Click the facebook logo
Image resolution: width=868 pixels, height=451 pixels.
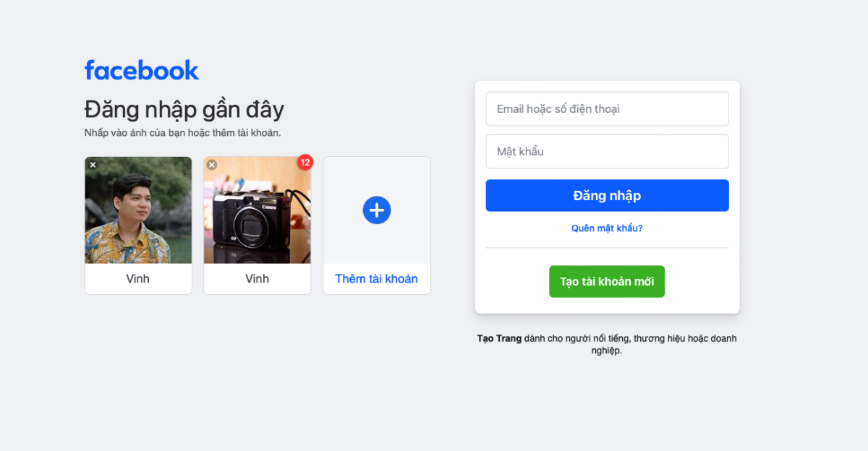pyautogui.click(x=142, y=70)
